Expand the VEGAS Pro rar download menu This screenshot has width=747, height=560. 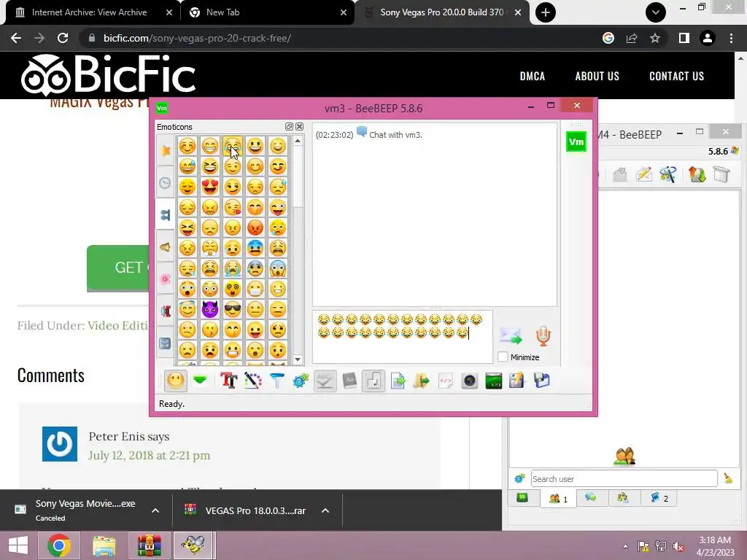point(325,510)
